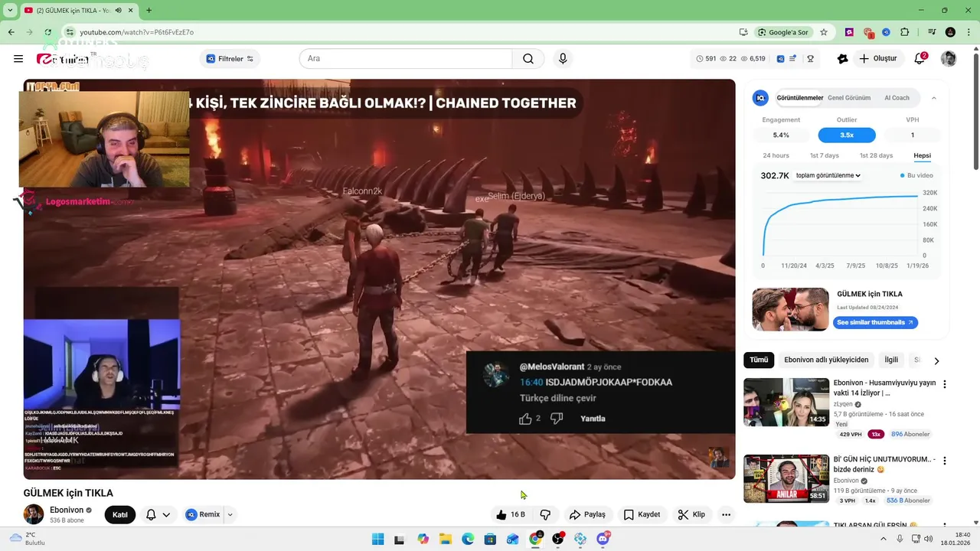Image resolution: width=980 pixels, height=551 pixels.
Task: Open the Windows Start menu
Action: click(377, 540)
